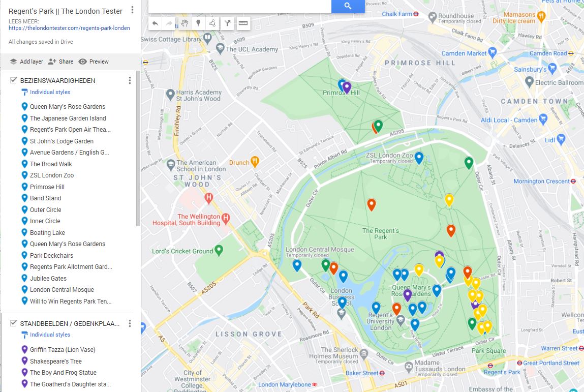Select Jubilee Gates list item
Screen dimensions: 584x392
(x=48, y=278)
